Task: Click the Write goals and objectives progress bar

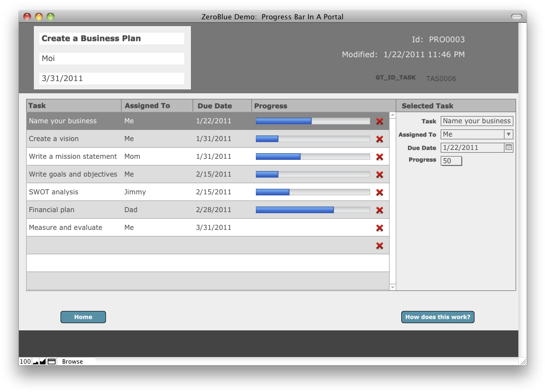Action: pos(313,174)
